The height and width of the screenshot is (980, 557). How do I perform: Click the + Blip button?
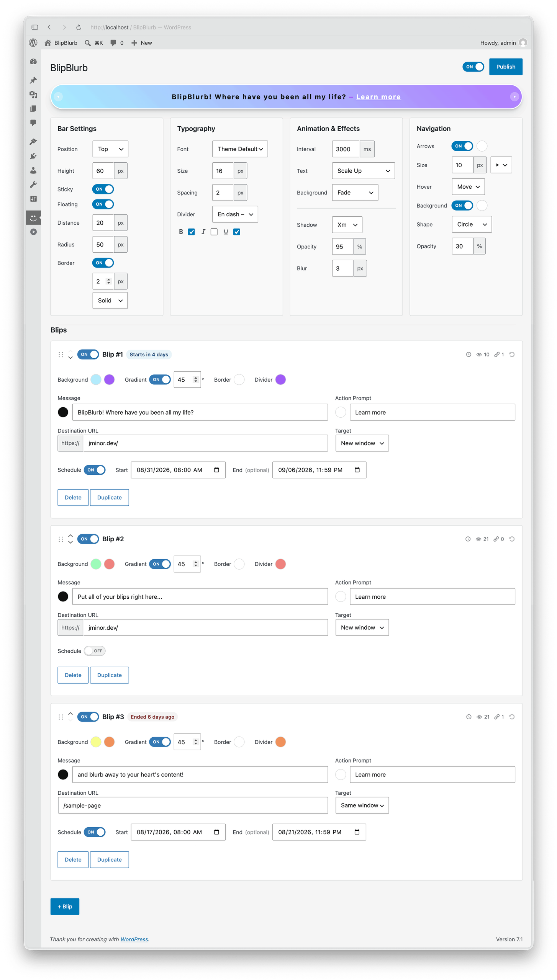coord(65,906)
